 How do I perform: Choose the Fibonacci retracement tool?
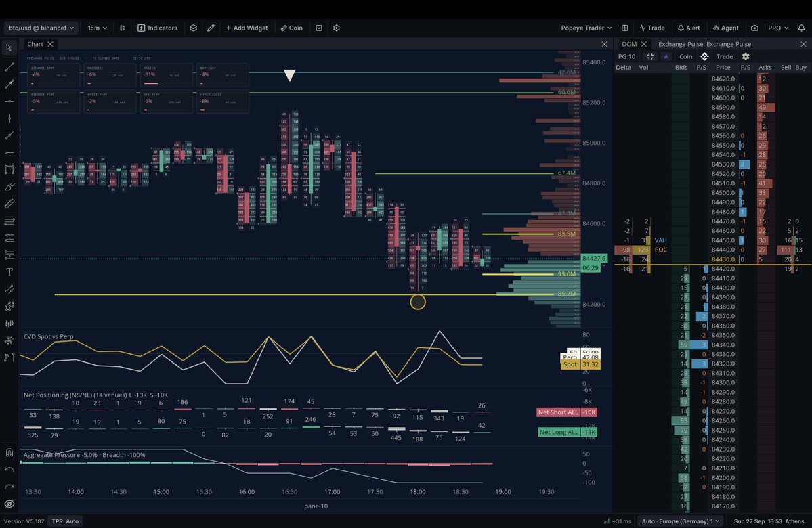9,221
